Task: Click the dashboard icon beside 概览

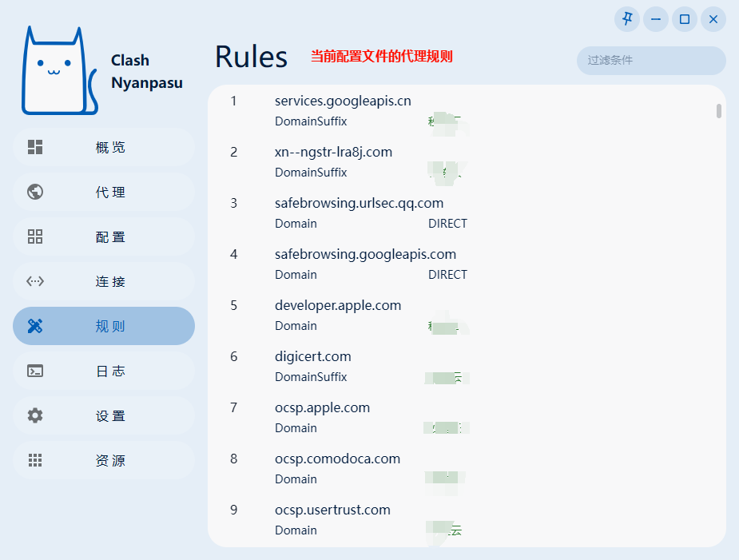Action: (x=35, y=147)
